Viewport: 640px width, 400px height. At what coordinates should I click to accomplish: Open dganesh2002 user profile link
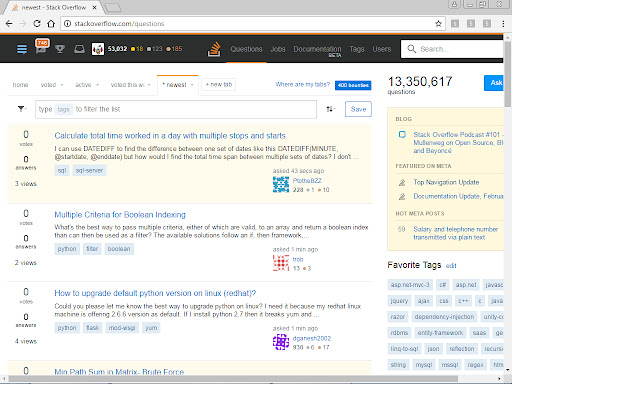tap(311, 338)
